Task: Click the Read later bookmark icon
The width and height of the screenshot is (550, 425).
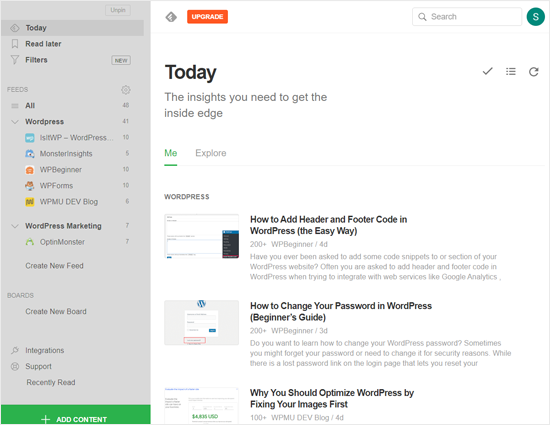Action: click(x=15, y=44)
